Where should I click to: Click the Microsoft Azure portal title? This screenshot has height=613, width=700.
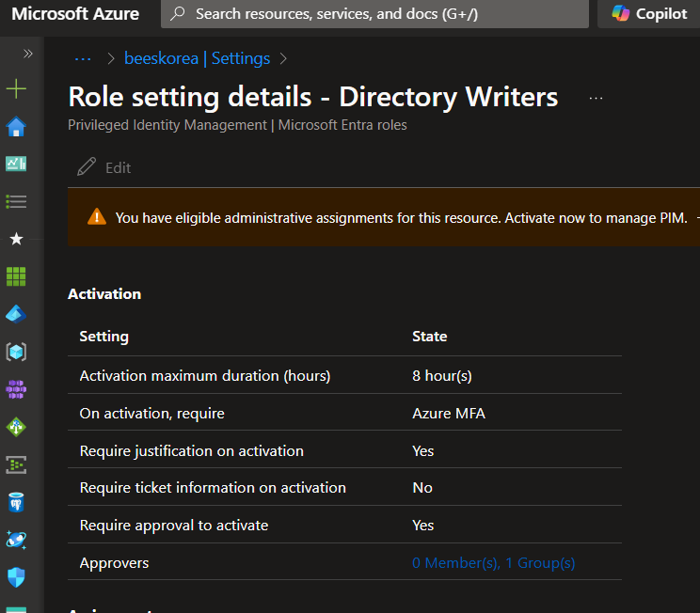pyautogui.click(x=75, y=14)
